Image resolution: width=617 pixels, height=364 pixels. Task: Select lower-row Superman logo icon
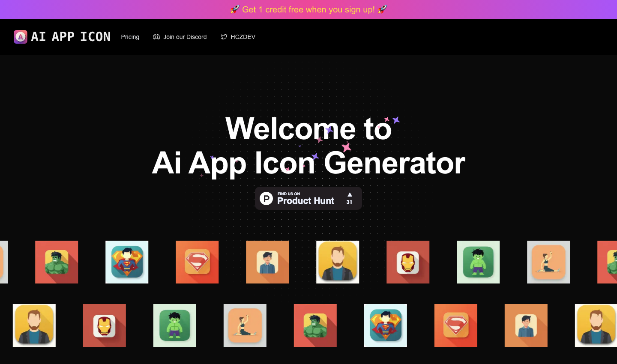pyautogui.click(x=456, y=325)
